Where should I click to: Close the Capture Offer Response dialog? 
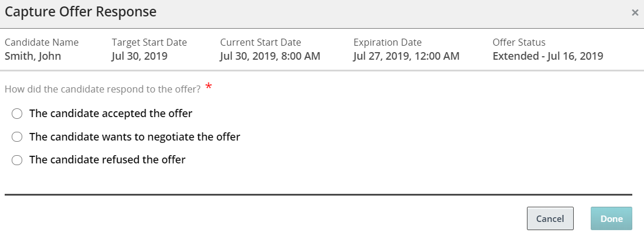tap(635, 12)
